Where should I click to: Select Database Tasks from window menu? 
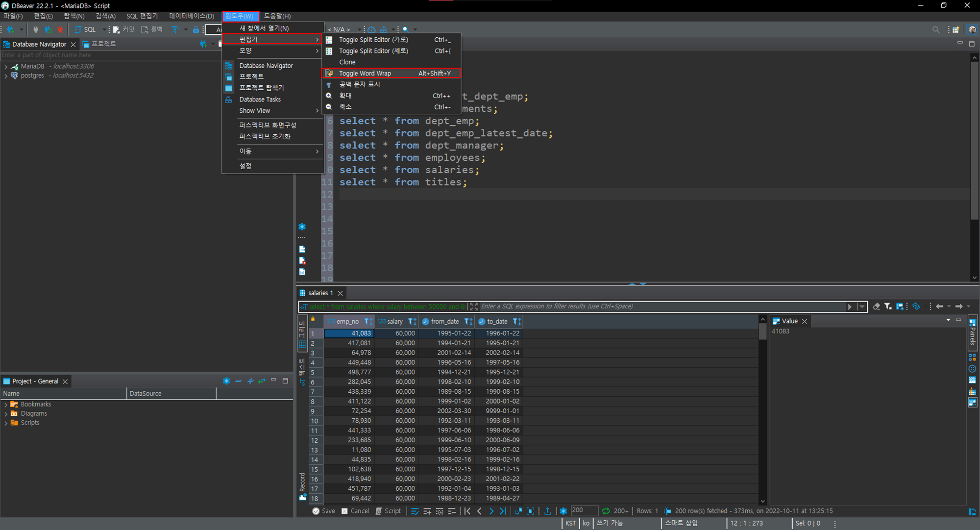pos(260,100)
